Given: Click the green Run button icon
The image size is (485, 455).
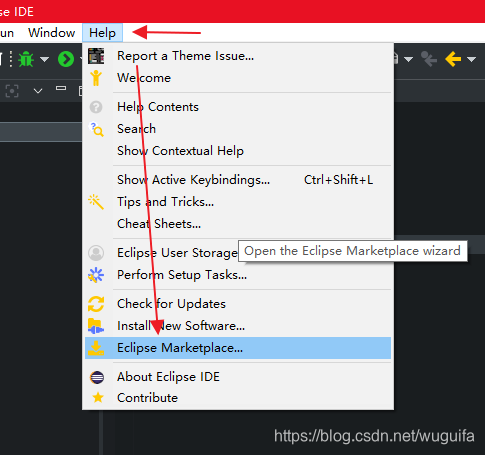Looking at the screenshot, I should pyautogui.click(x=66, y=59).
